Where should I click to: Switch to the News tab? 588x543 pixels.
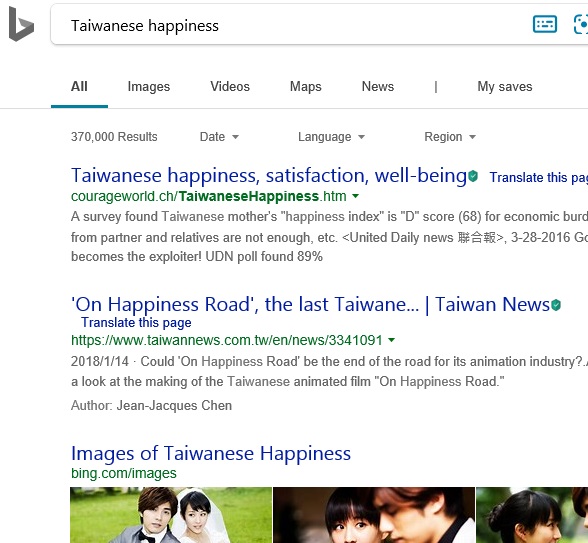tap(378, 87)
